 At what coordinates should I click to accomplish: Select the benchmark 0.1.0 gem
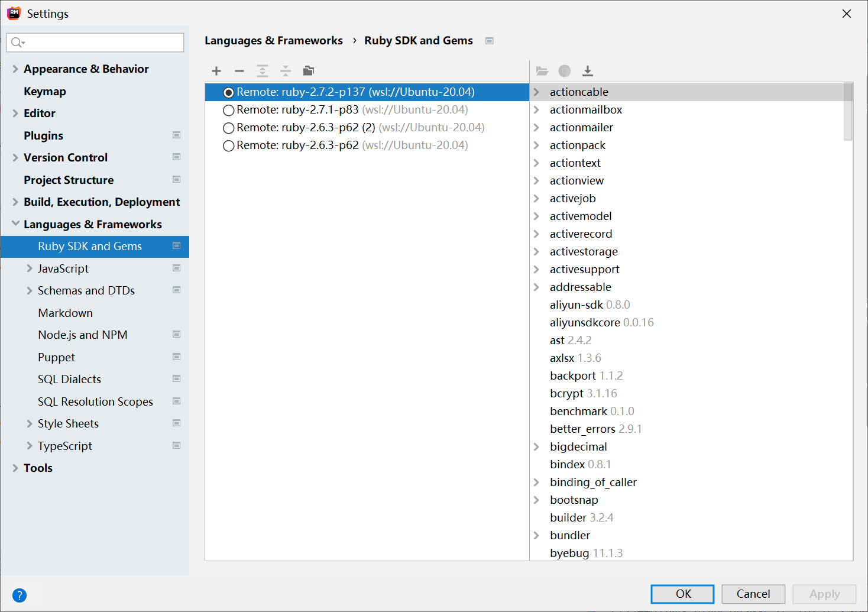[x=592, y=411]
